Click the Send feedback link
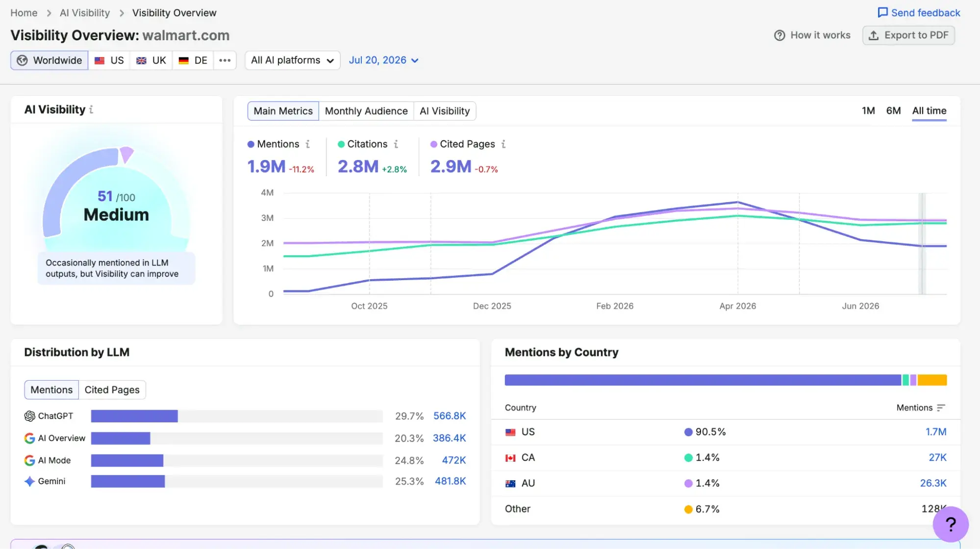 tap(919, 13)
